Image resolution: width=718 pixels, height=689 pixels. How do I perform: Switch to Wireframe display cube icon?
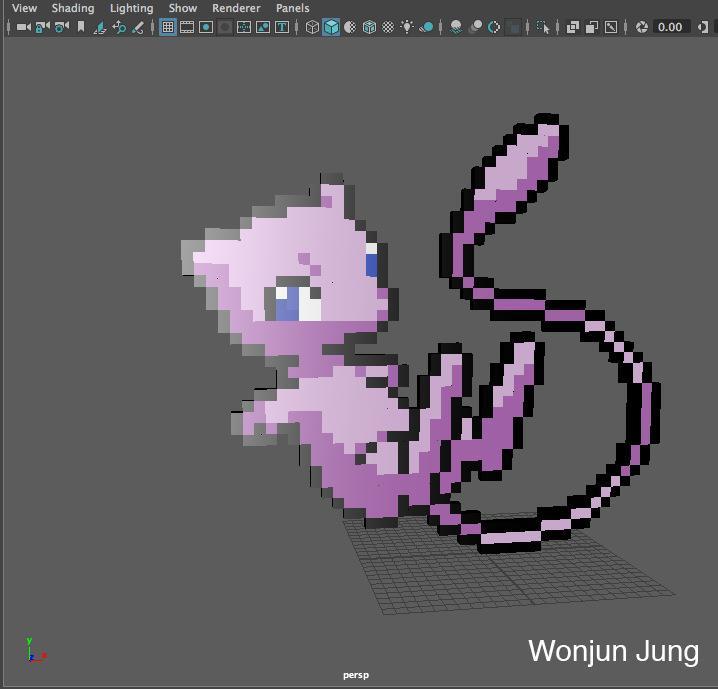pos(312,27)
